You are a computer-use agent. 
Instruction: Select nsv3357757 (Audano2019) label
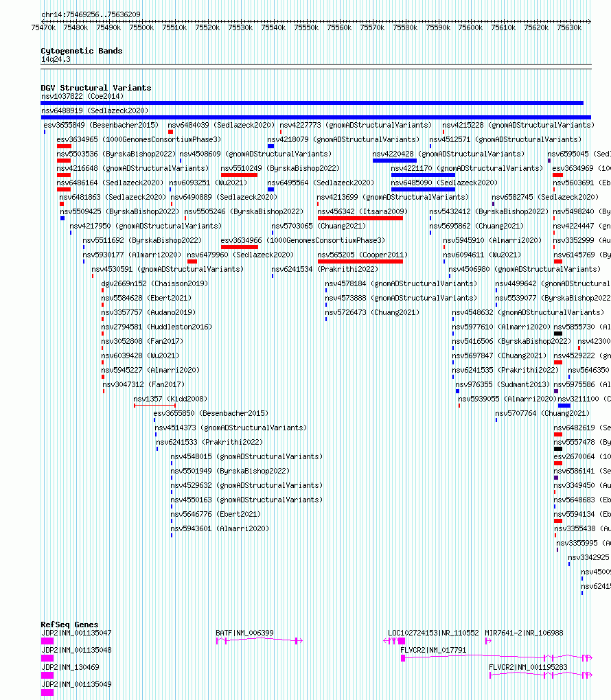(x=148, y=312)
